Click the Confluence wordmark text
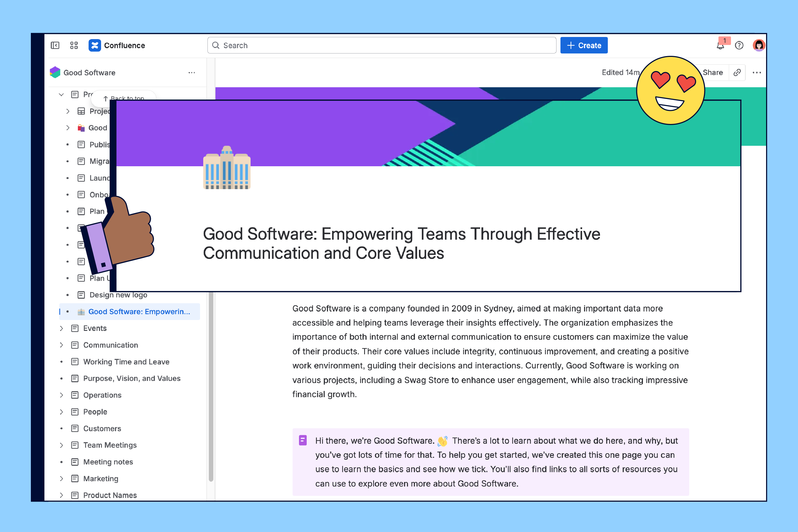The width and height of the screenshot is (798, 532). pos(124,45)
